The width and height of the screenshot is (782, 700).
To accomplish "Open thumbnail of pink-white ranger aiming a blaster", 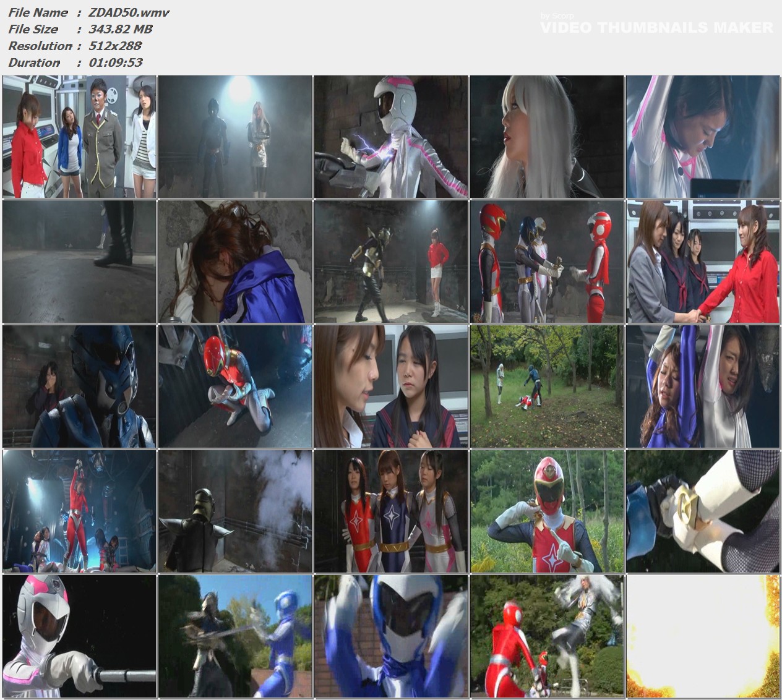I will (80, 636).
